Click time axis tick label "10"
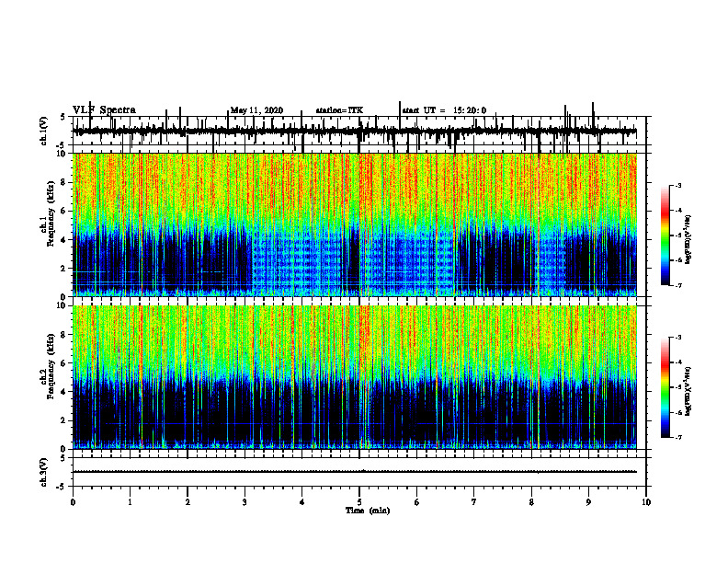Screen dimensions: 728x563 pyautogui.click(x=646, y=502)
